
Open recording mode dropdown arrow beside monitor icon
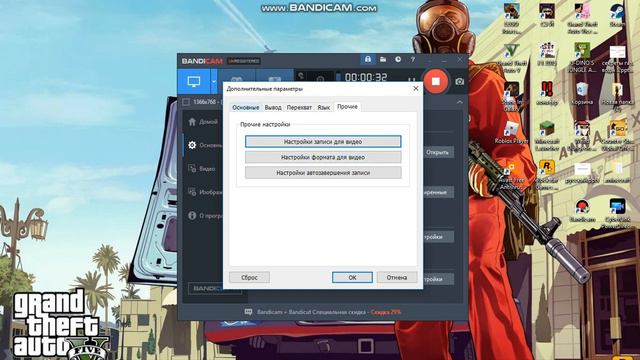[x=213, y=81]
